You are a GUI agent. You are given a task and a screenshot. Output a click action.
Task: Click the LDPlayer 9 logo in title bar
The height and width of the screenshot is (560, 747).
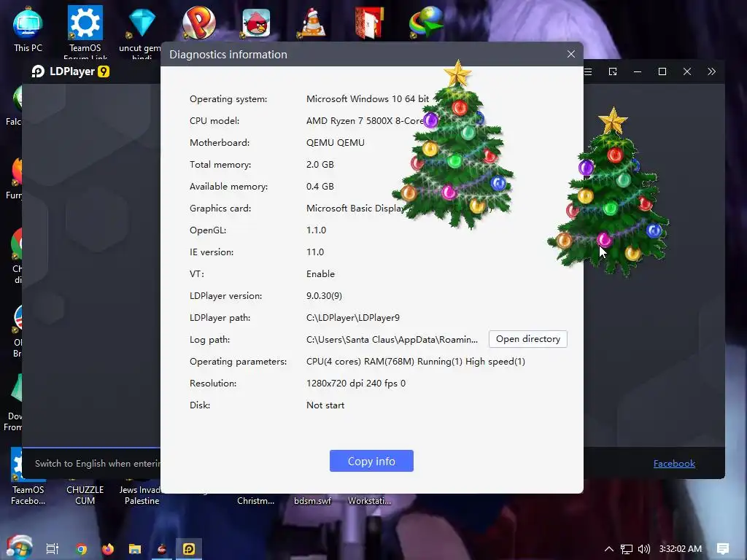pyautogui.click(x=70, y=71)
